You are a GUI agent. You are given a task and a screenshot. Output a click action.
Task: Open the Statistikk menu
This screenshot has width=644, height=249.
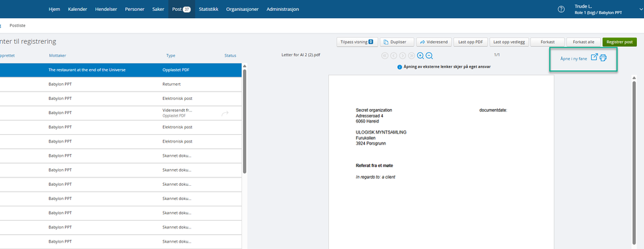point(208,9)
